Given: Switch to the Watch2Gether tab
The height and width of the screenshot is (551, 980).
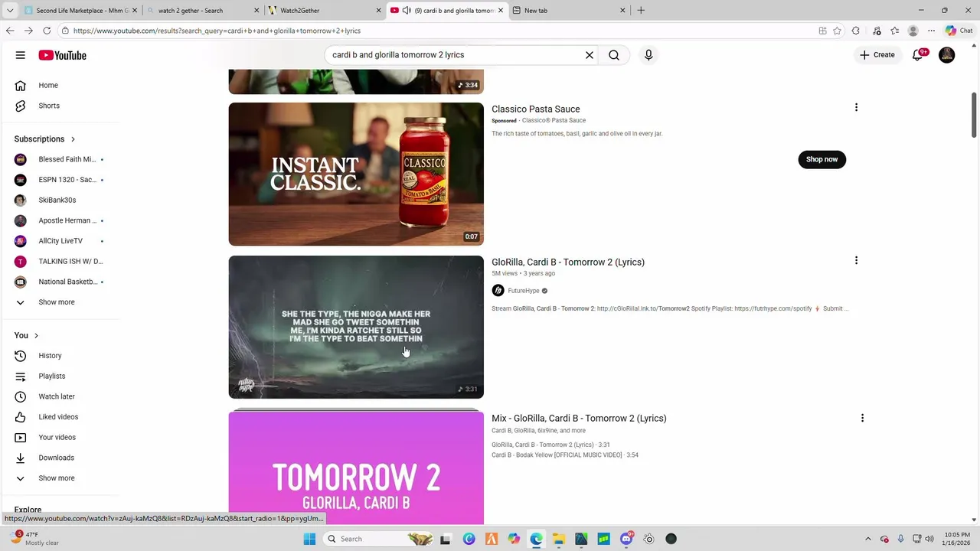Looking at the screenshot, I should click(x=325, y=11).
